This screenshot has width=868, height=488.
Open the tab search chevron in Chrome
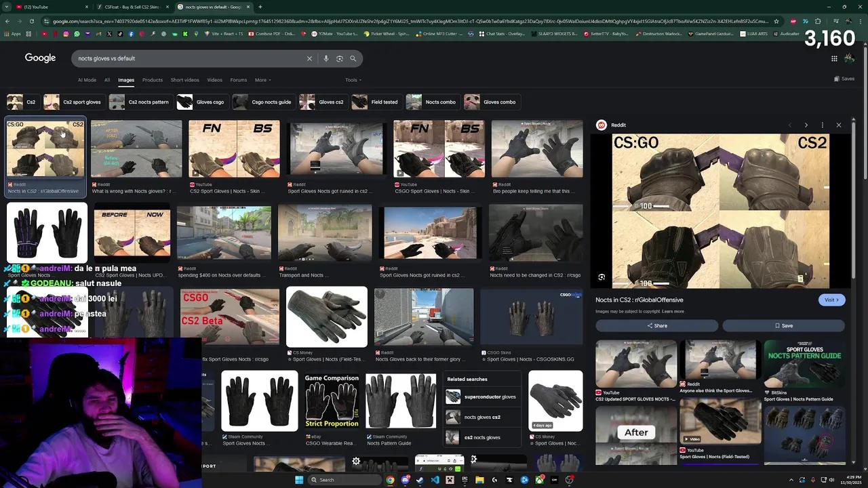(x=7, y=7)
